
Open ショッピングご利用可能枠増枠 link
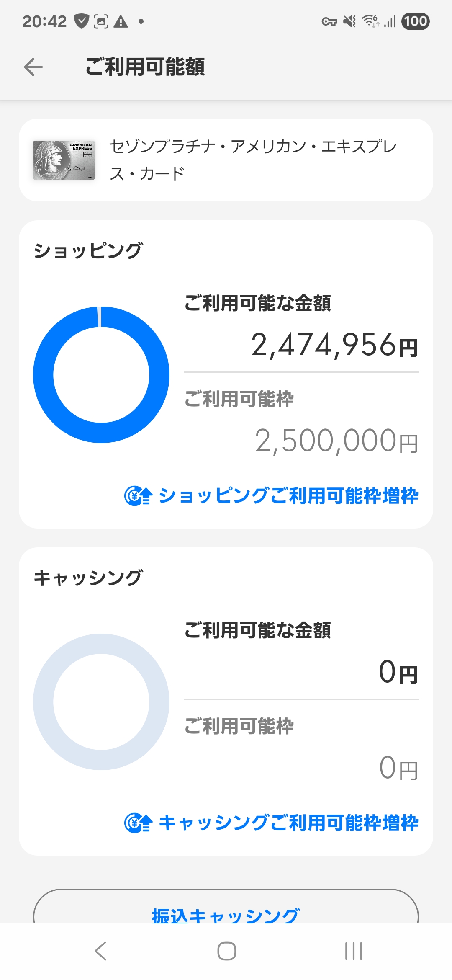pyautogui.click(x=288, y=496)
